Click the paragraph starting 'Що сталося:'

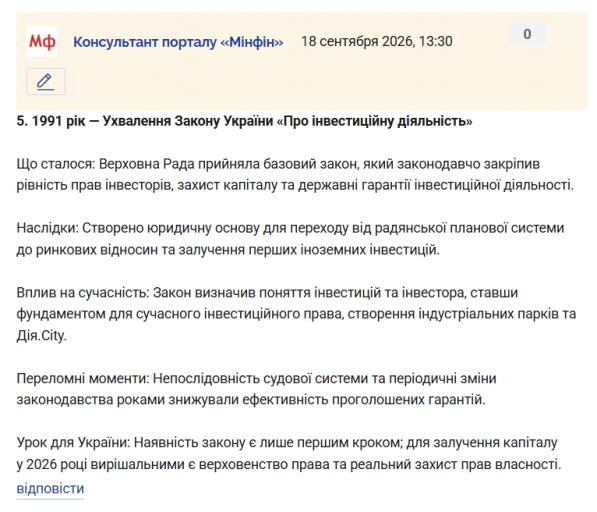point(295,174)
